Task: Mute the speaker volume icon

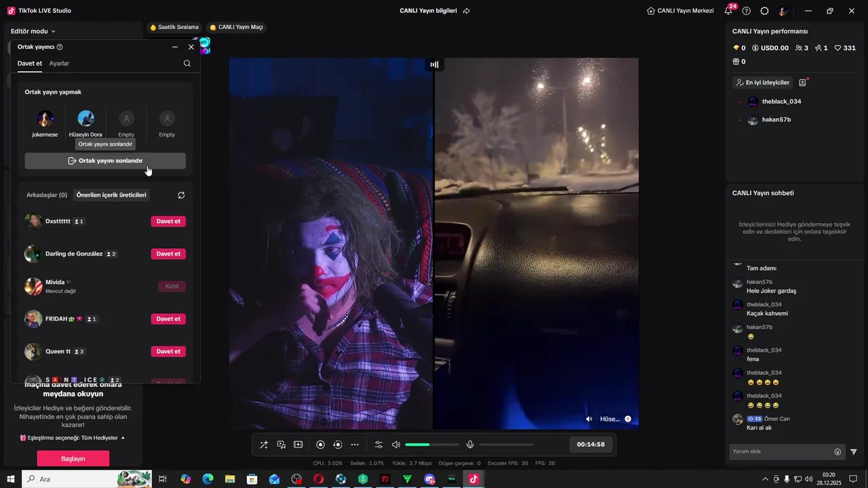Action: [396, 445]
